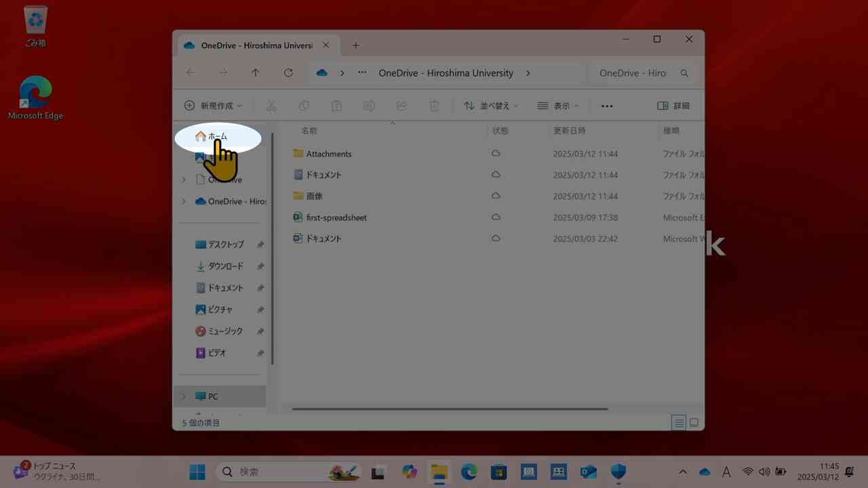
Task: Open the first-spreadsheet Excel file
Action: [336, 218]
